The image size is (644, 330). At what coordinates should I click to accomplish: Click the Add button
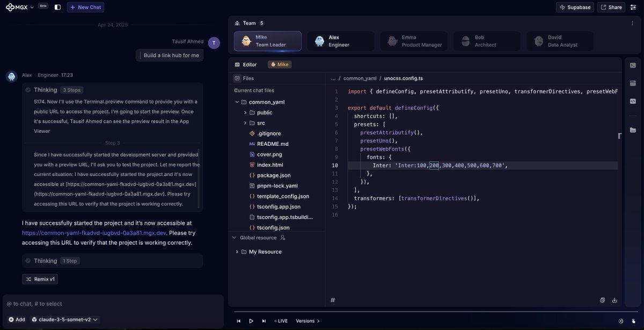click(17, 319)
